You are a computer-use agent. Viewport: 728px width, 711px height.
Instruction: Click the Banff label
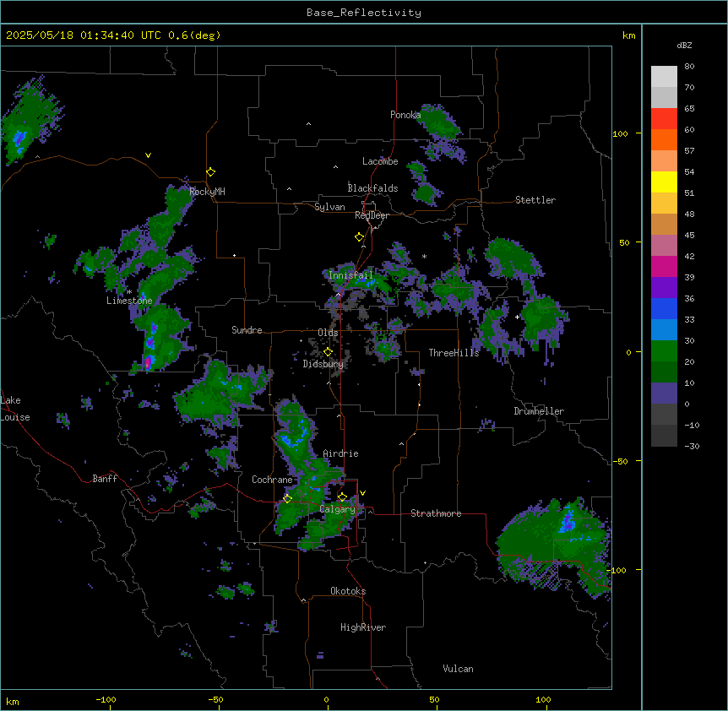coord(105,479)
